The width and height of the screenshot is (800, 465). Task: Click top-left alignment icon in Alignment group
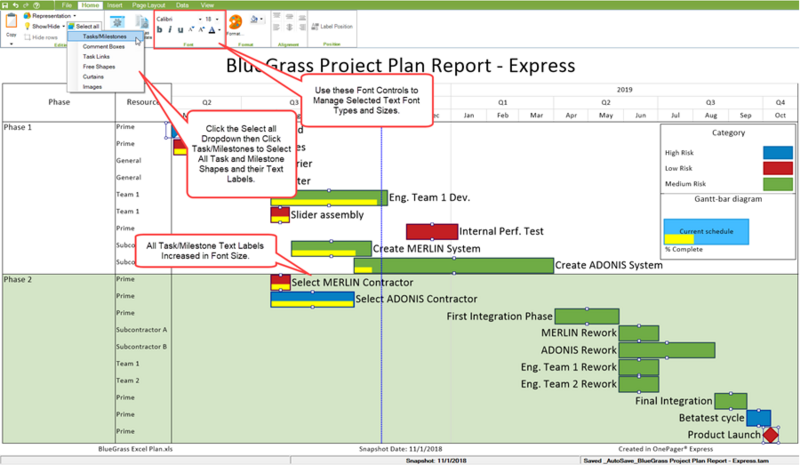pyautogui.click(x=277, y=16)
